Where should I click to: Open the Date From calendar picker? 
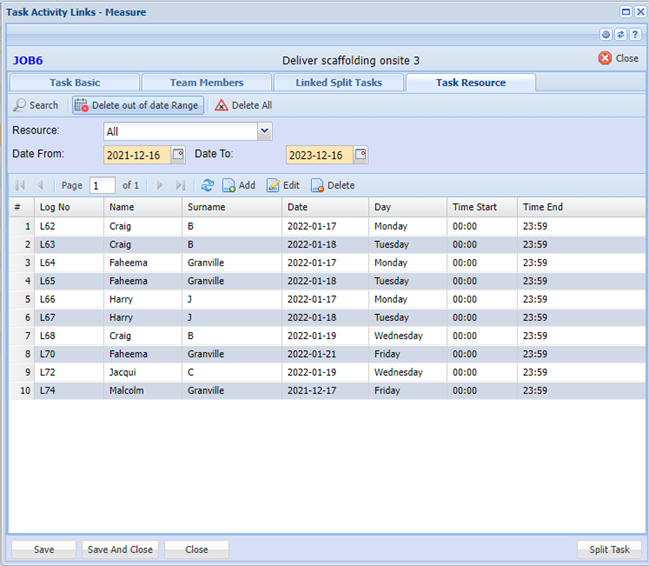click(x=178, y=155)
